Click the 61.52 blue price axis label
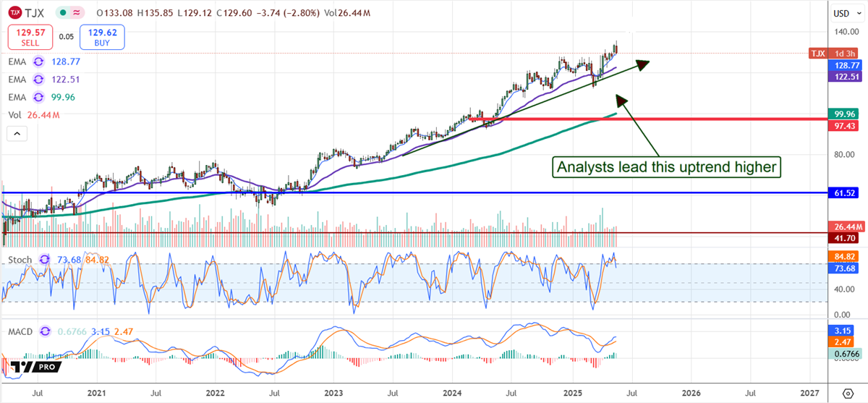This screenshot has height=403, width=868. tap(844, 194)
